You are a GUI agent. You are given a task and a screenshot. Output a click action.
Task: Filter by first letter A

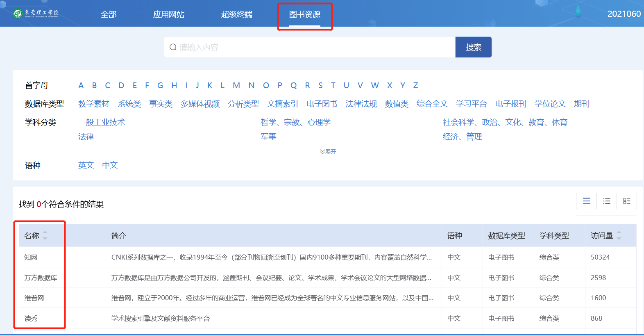tap(81, 85)
